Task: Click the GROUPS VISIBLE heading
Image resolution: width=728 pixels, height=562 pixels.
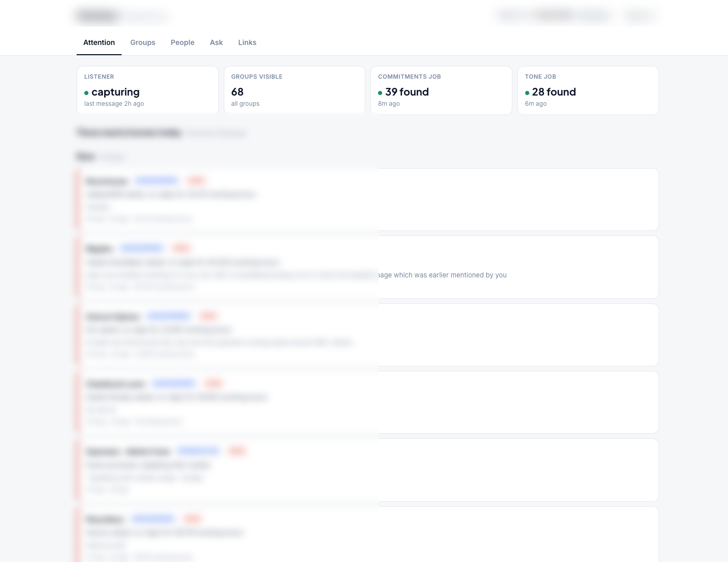Action: coord(256,77)
